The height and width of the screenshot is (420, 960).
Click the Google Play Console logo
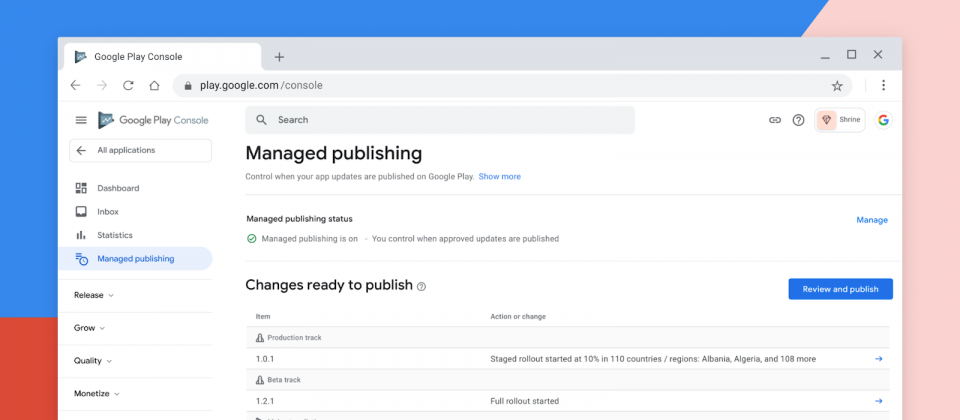(x=153, y=120)
